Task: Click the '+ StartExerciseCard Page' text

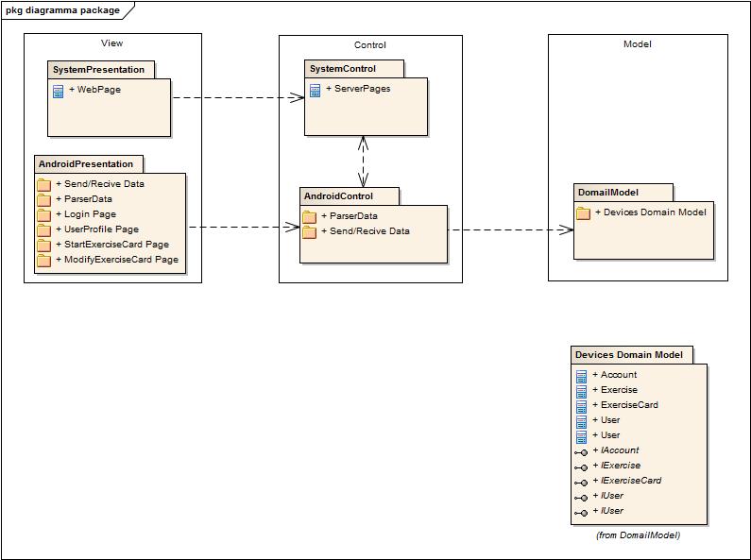Action: (x=112, y=244)
